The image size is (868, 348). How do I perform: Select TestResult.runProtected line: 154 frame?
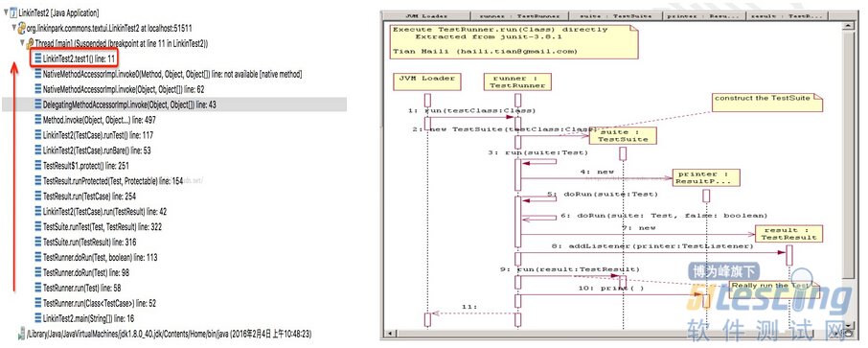click(113, 180)
